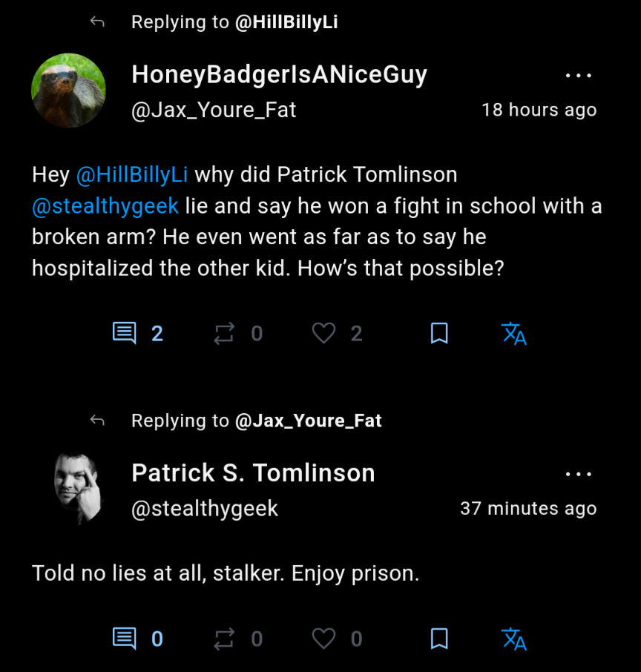Bookmark Patrick S. Tomlinson's reply
This screenshot has width=641, height=672.
pos(439,639)
